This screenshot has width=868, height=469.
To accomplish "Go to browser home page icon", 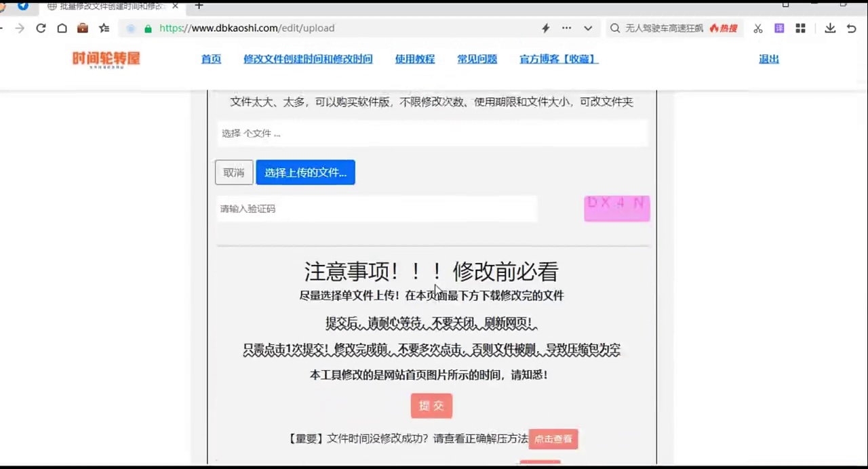I will 62,28.
